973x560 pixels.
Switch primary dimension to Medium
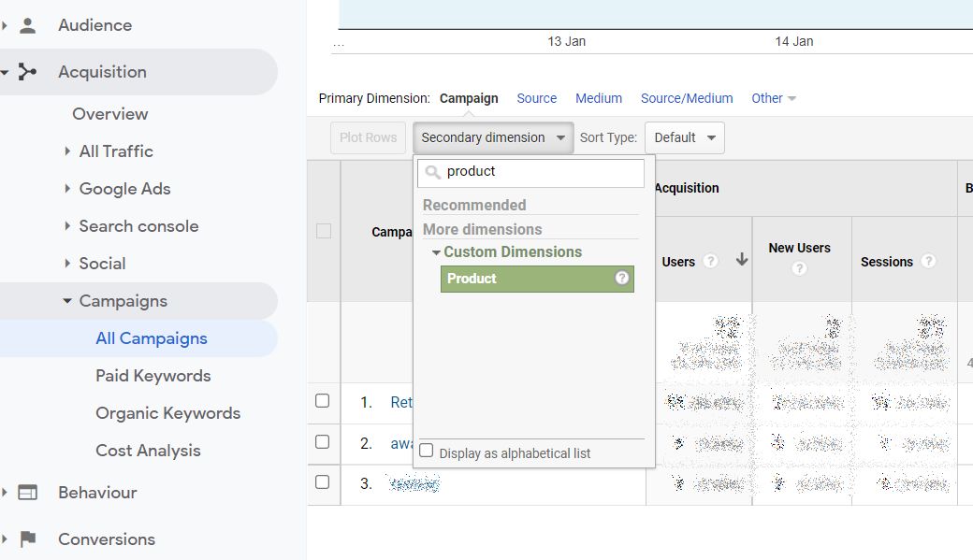(x=599, y=98)
